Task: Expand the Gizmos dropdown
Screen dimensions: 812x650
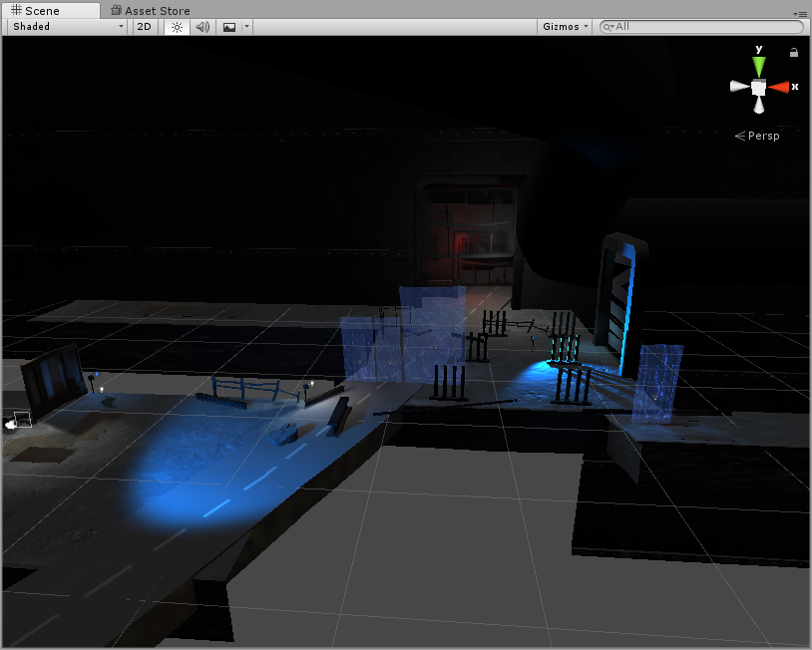Action: coord(566,27)
